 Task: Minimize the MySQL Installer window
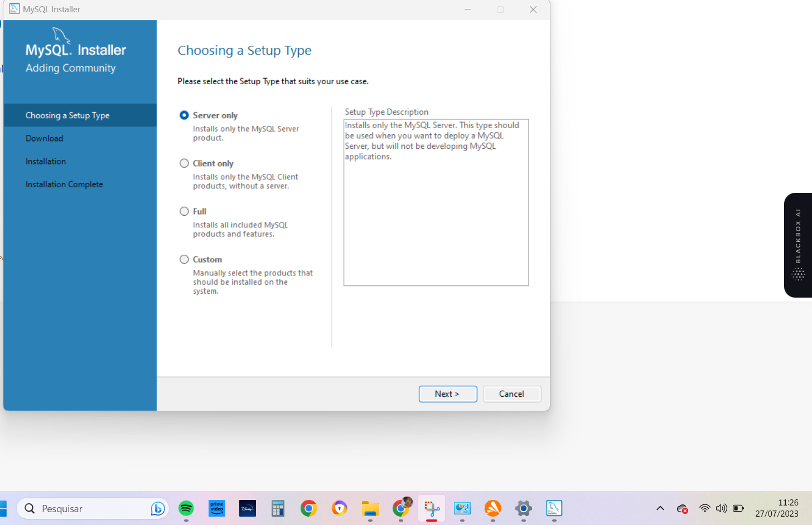click(x=468, y=9)
